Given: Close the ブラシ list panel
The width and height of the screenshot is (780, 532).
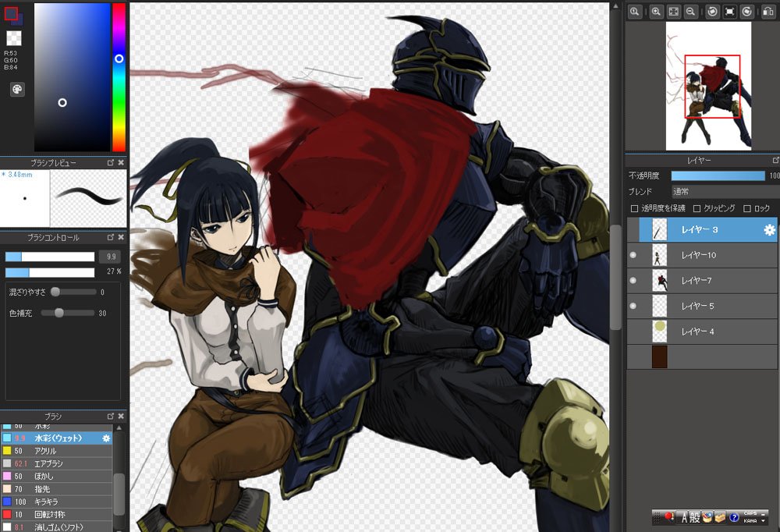Looking at the screenshot, I should click(121, 416).
